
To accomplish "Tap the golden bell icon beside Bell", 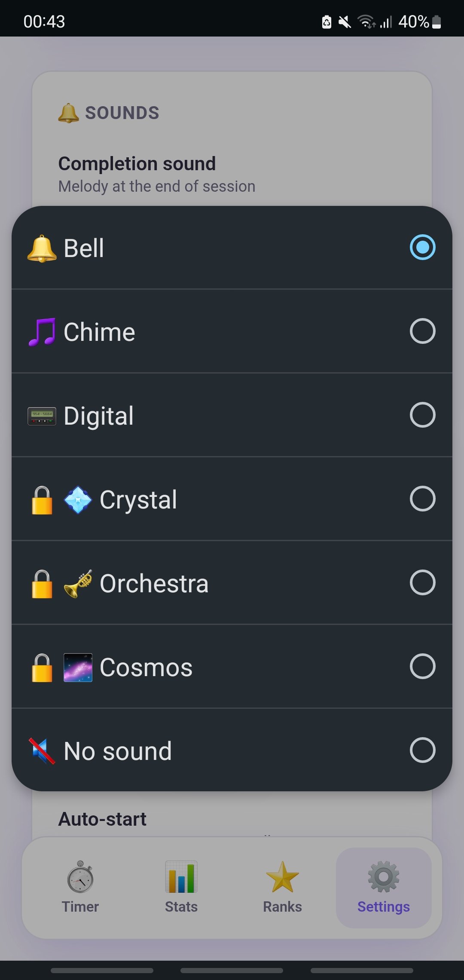I will [42, 248].
